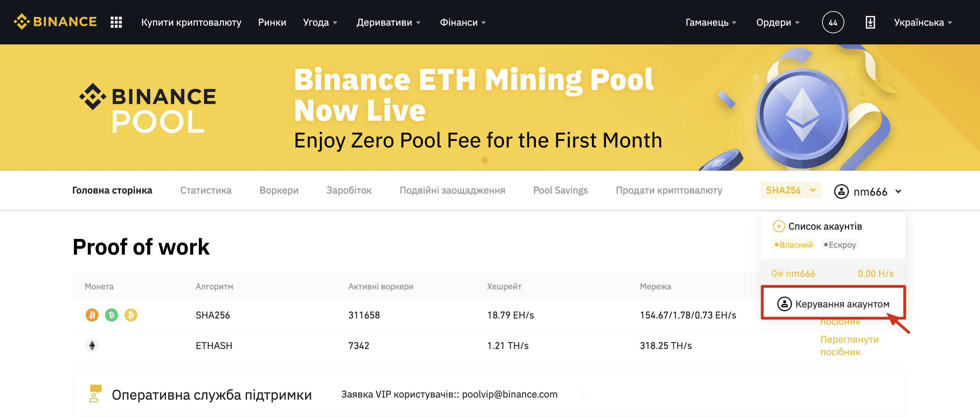The width and height of the screenshot is (980, 417).
Task: Open Подвійні заощадження tab
Action: (x=452, y=190)
